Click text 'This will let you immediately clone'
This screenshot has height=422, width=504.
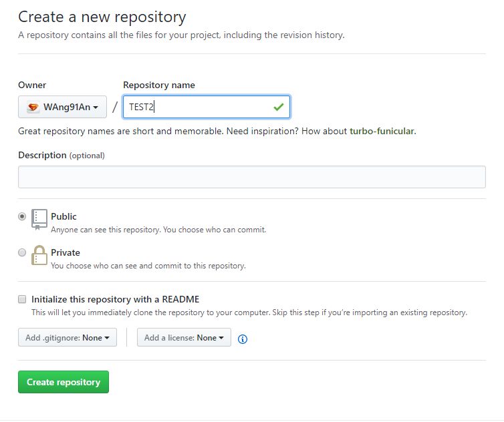tap(92, 312)
